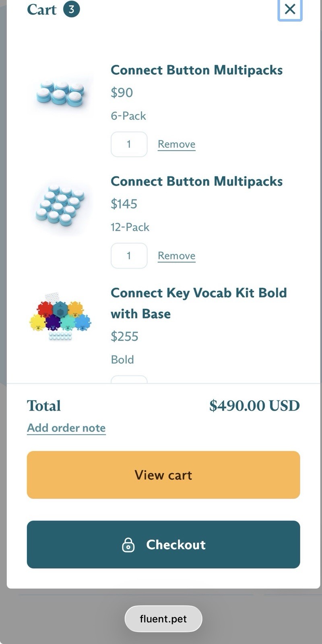The height and width of the screenshot is (644, 322).
Task: Start Checkout
Action: (163, 545)
